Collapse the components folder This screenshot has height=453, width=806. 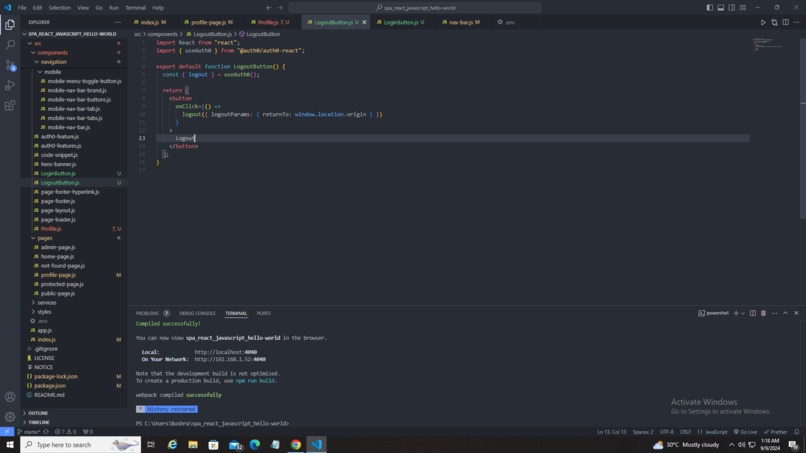tap(33, 52)
